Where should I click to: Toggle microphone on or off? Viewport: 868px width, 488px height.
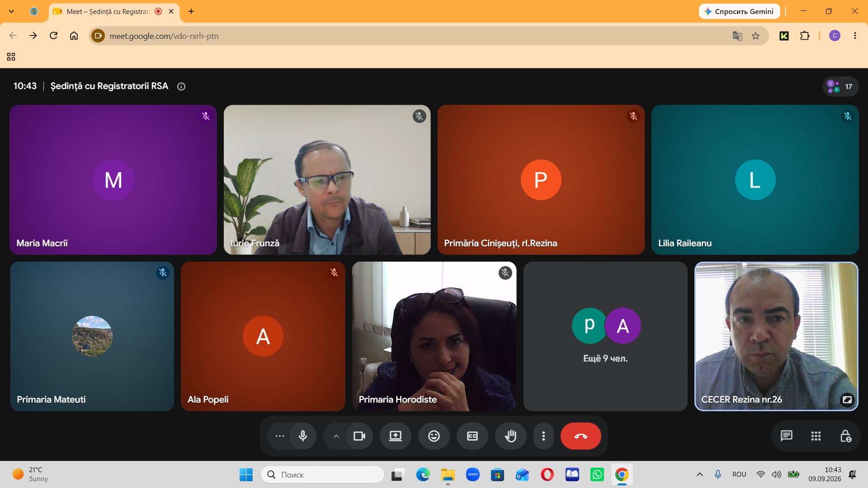click(303, 436)
